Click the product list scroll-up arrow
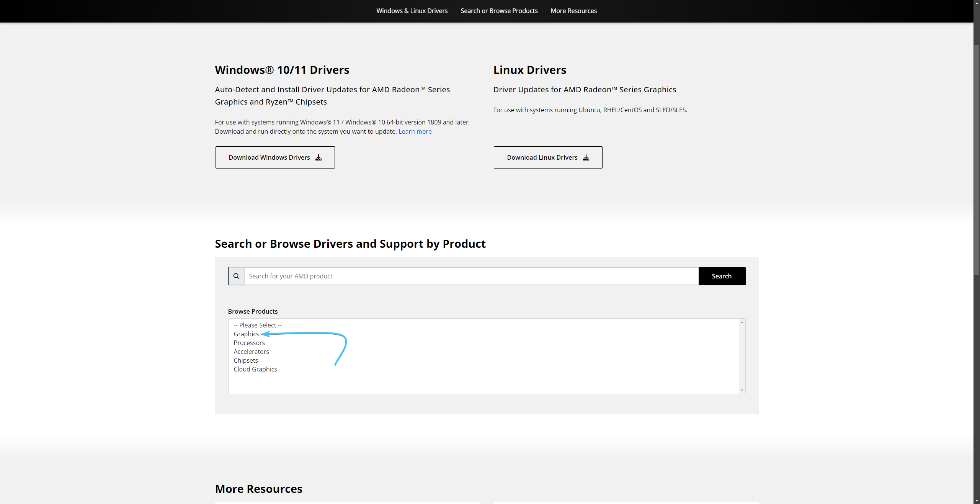The height and width of the screenshot is (504, 980). [x=742, y=322]
